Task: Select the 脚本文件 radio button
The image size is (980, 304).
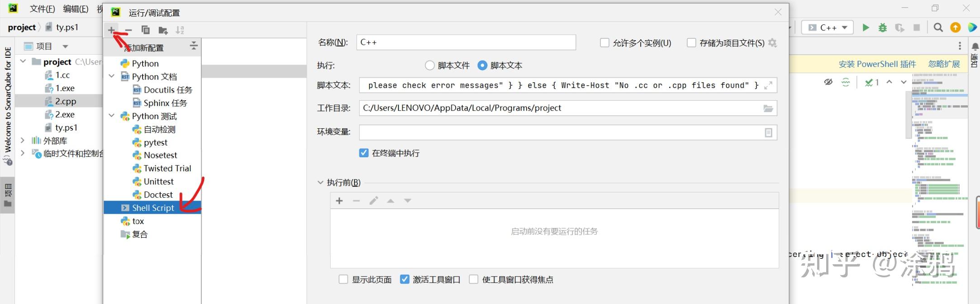Action: 430,65
